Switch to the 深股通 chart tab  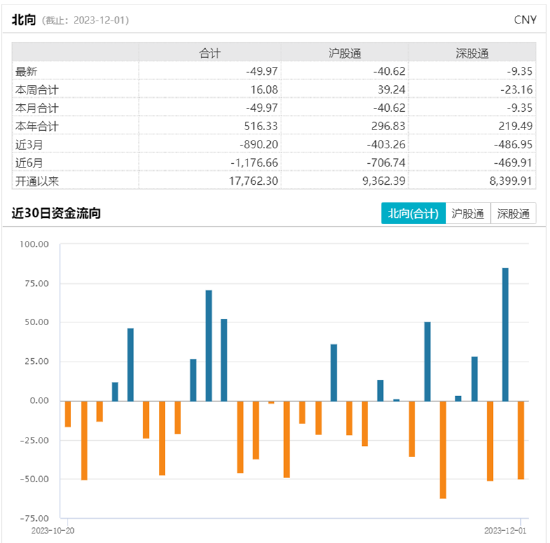tap(513, 213)
